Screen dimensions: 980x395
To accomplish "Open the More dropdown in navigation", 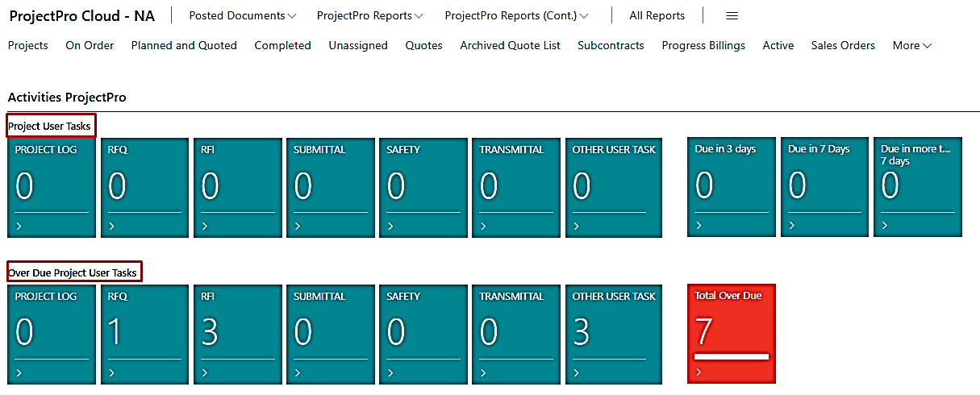I will tap(912, 46).
